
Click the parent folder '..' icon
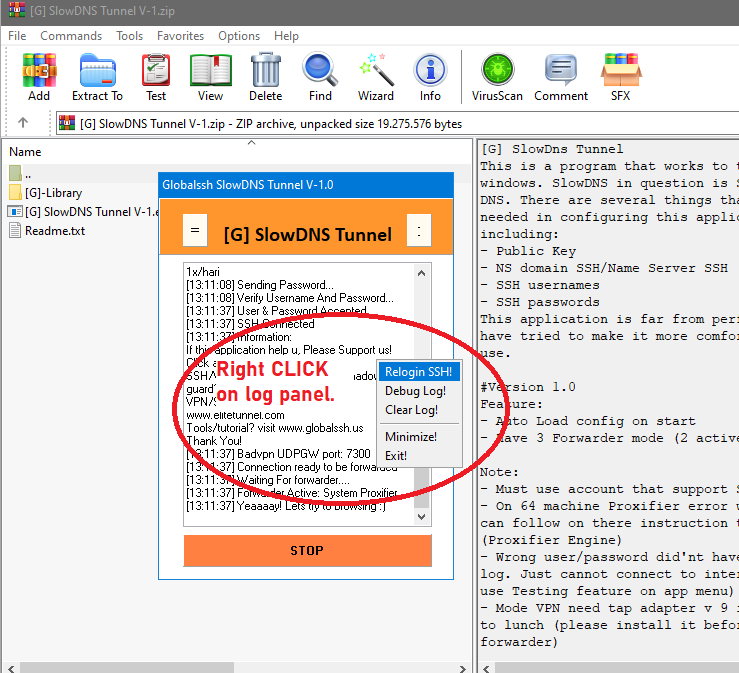15,173
